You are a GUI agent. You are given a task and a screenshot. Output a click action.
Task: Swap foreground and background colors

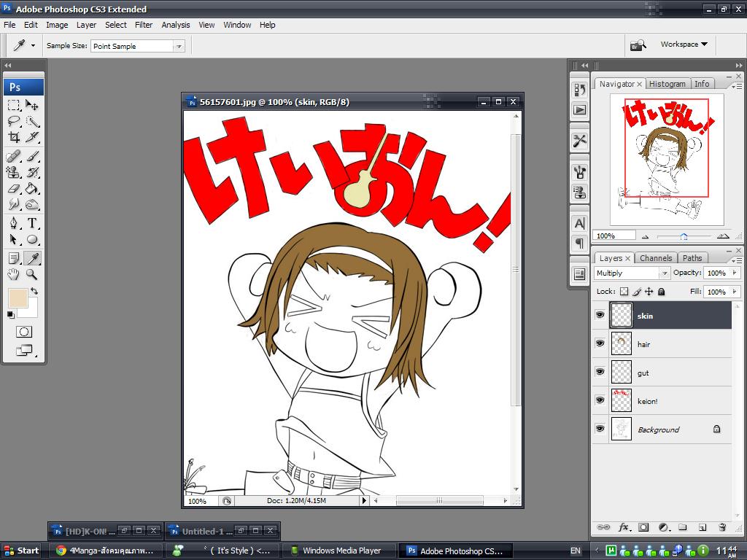pyautogui.click(x=34, y=290)
